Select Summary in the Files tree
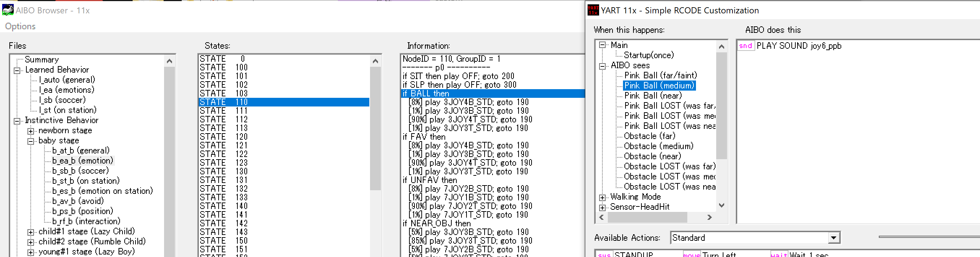This screenshot has height=257, width=980. (42, 60)
